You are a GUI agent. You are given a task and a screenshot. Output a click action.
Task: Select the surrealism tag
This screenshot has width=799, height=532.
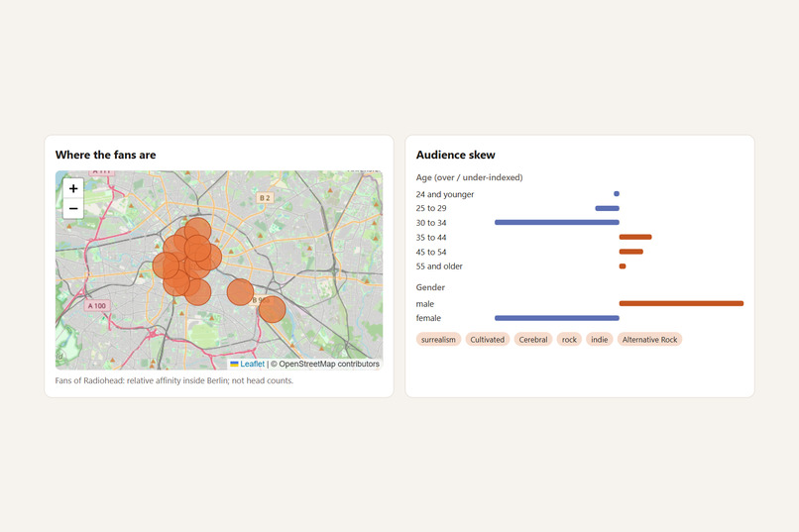tap(438, 340)
